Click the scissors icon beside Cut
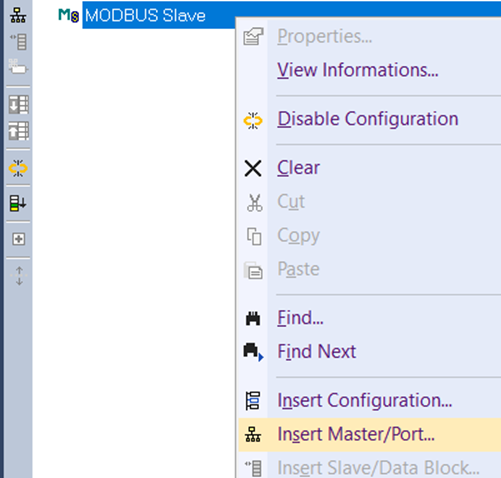Viewport: 501px width, 478px height. 255,203
